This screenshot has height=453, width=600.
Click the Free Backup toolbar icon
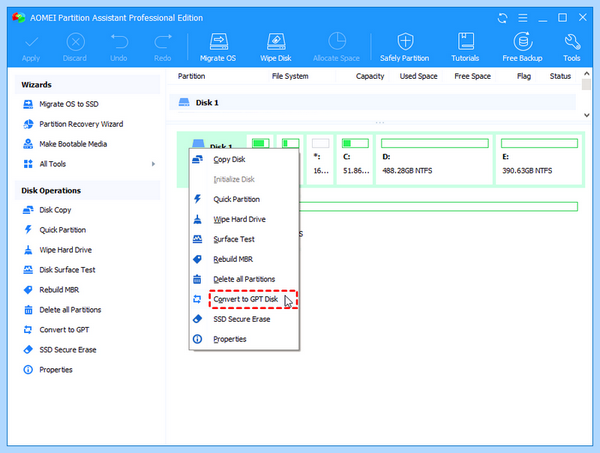(x=523, y=41)
